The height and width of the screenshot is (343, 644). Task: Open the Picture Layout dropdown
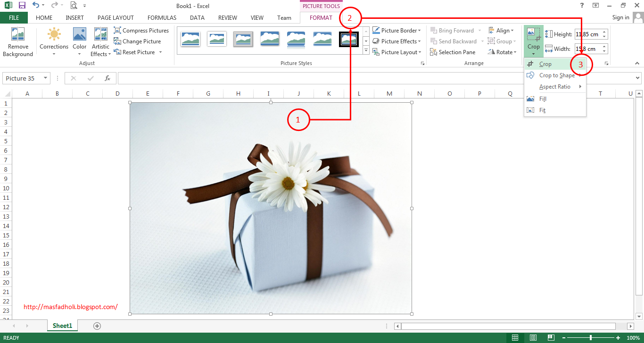click(396, 52)
